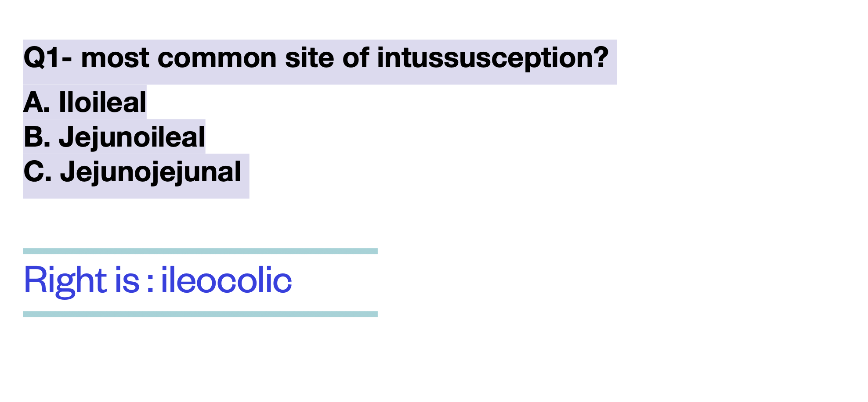The height and width of the screenshot is (402, 868).
Task: Click the letter C. before Jejunojejunal
Action: (38, 172)
